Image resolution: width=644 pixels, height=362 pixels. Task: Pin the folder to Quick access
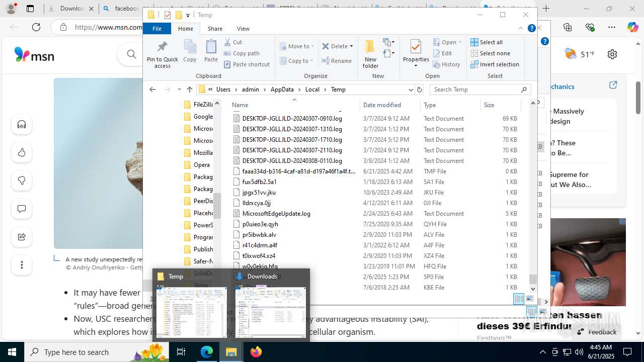[x=163, y=54]
